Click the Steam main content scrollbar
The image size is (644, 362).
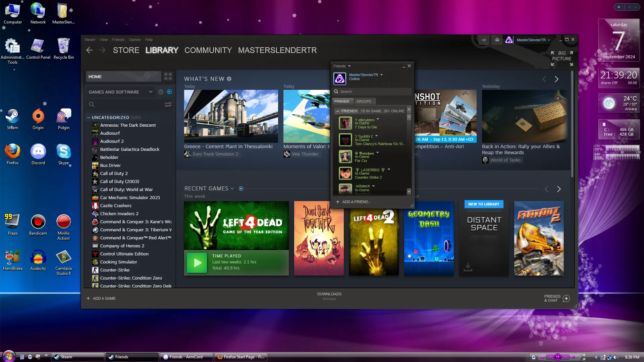[x=572, y=124]
